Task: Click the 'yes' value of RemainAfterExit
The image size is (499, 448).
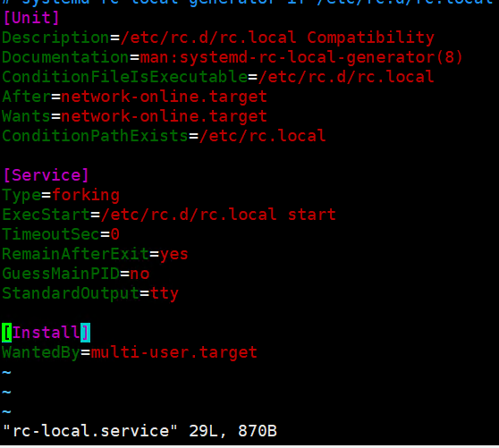Action: pyautogui.click(x=173, y=255)
